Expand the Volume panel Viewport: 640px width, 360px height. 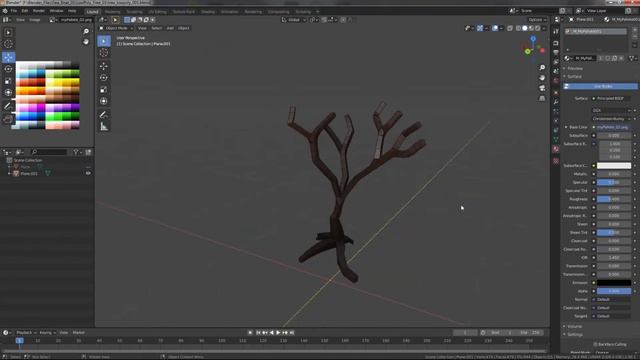574,326
